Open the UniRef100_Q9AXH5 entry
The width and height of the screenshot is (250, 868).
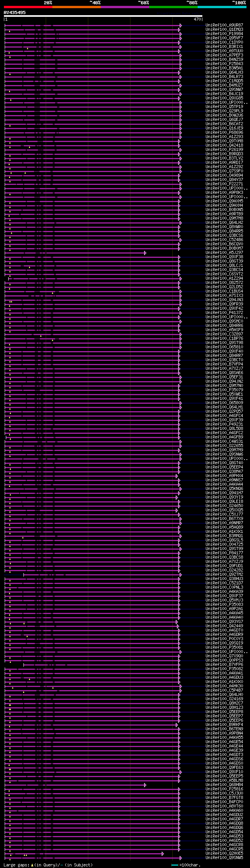tap(224, 201)
